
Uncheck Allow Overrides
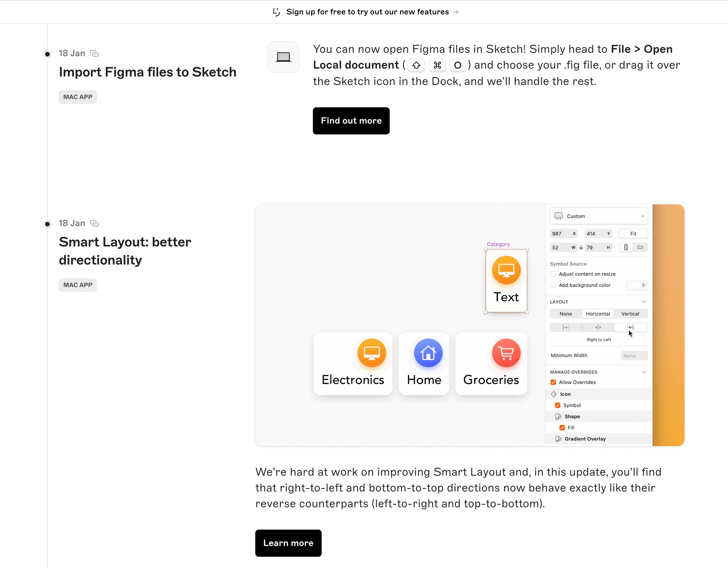[553, 382]
